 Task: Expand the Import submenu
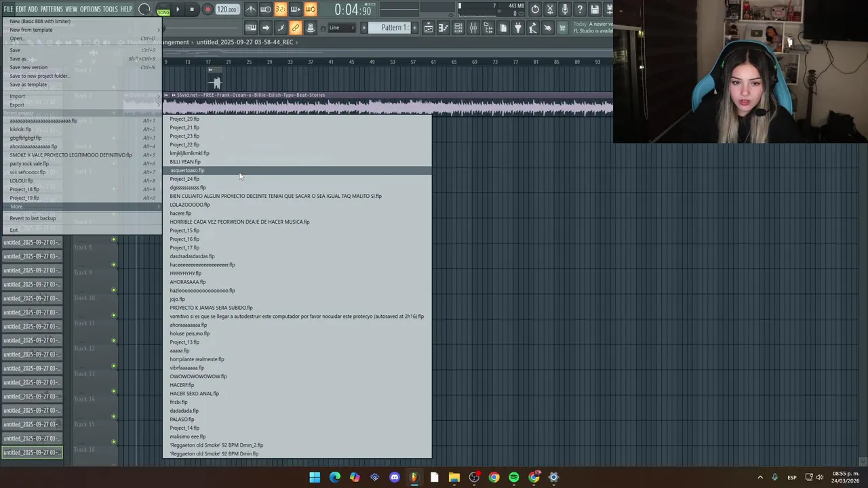(81, 96)
